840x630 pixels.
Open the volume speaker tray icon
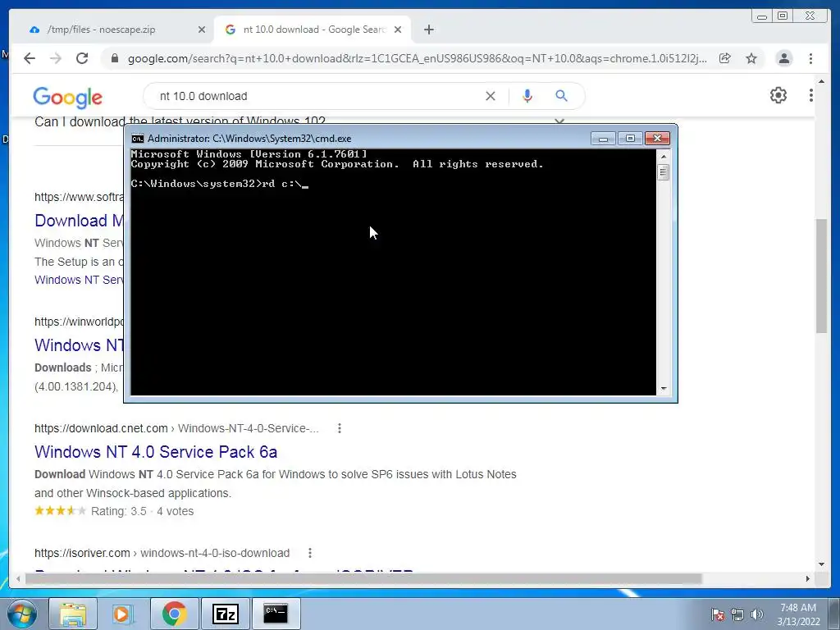(x=757, y=614)
